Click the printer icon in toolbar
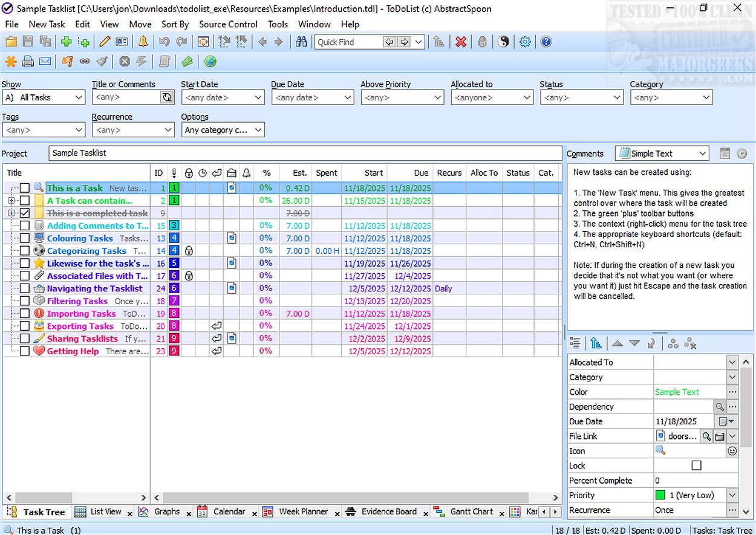Screen dimensions: 756x535 pyautogui.click(x=28, y=62)
